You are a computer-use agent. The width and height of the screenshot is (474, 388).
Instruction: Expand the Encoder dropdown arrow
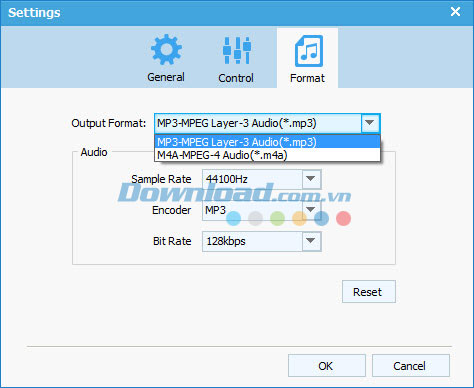[x=311, y=210]
